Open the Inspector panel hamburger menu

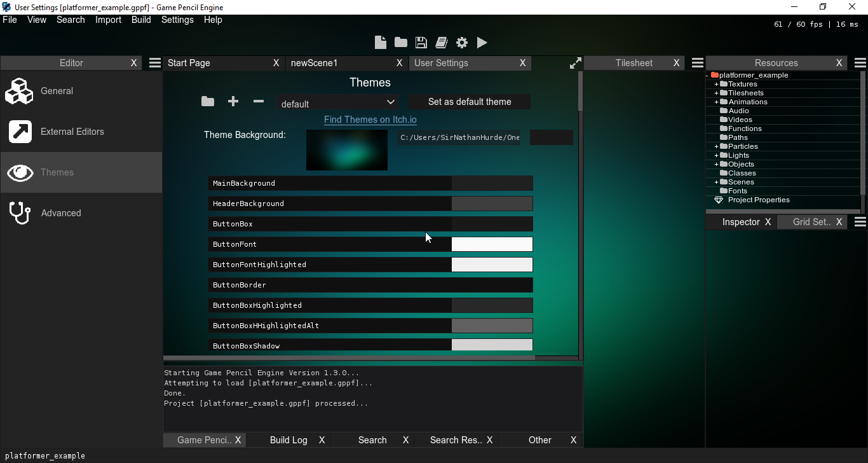point(860,222)
